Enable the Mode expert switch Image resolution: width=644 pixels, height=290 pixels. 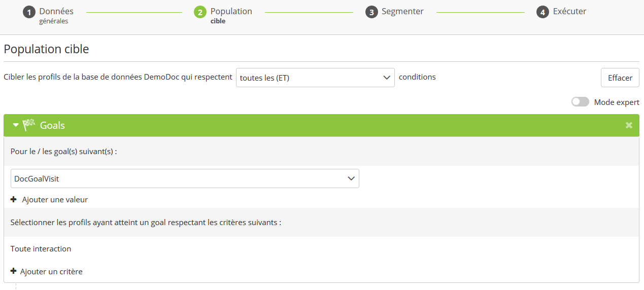[580, 102]
